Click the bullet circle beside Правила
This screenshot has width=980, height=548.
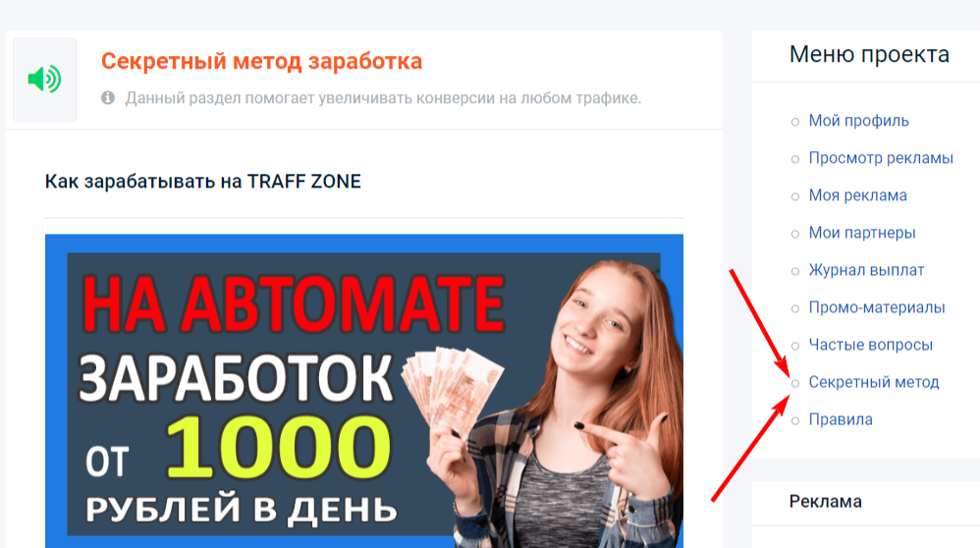click(795, 420)
